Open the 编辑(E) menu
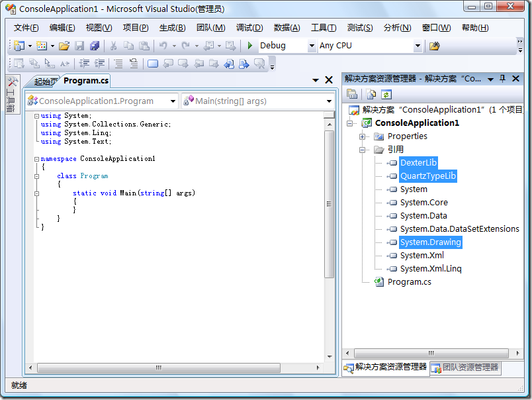The width and height of the screenshot is (532, 400). pyautogui.click(x=62, y=28)
